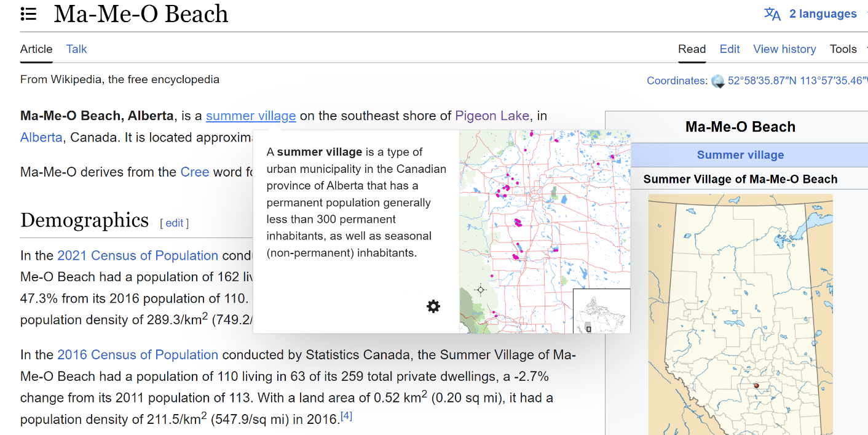Open the Alberta summer villages preview map
Viewport: 868px width, 435px height.
545,232
